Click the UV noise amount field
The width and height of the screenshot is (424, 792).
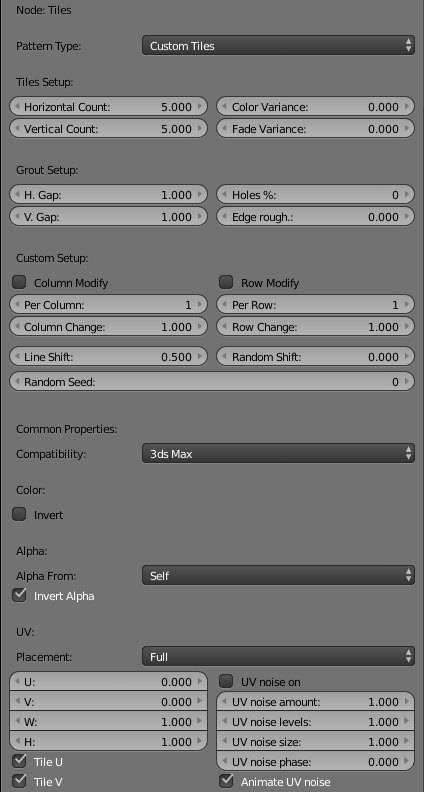[x=315, y=702]
